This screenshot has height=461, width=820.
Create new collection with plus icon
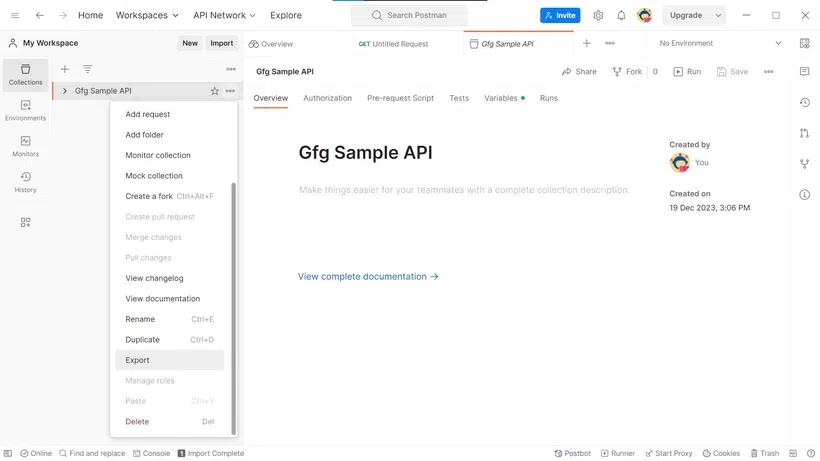[65, 69]
